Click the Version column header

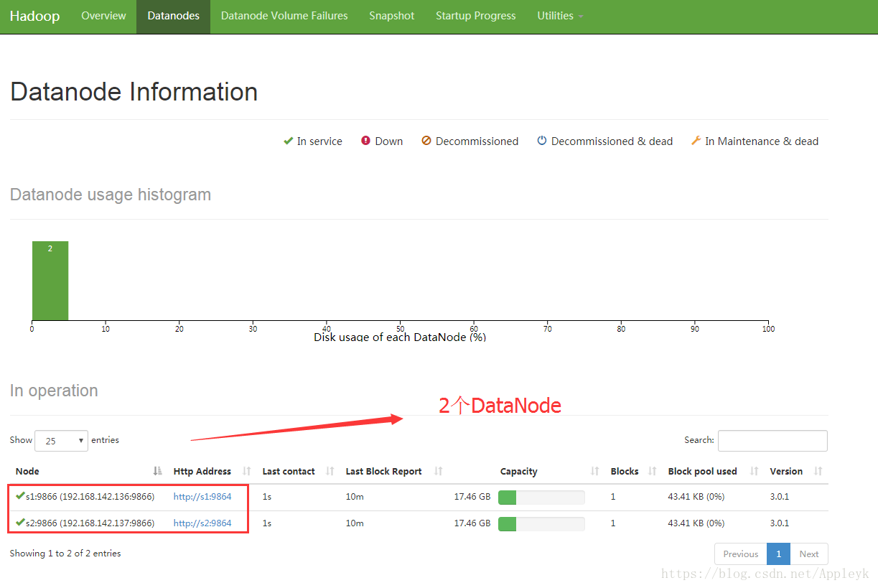tap(786, 472)
